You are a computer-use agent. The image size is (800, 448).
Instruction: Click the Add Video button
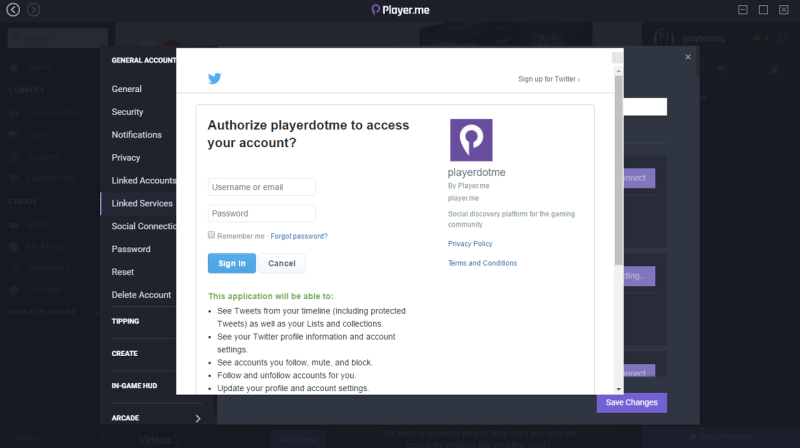tap(297, 440)
